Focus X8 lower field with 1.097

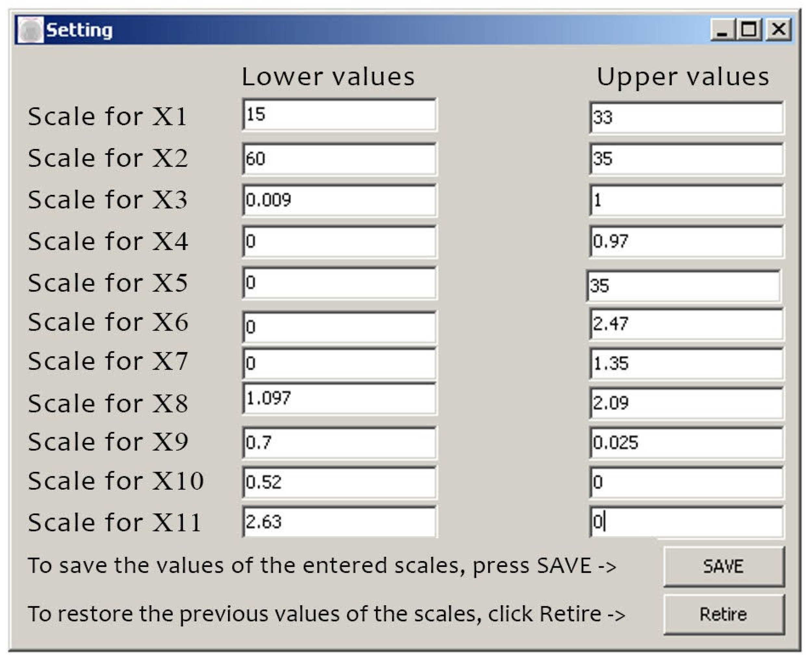[339, 398]
